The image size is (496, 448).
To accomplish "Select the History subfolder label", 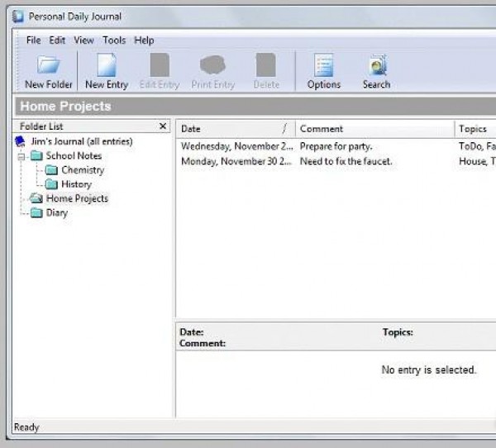I will (77, 184).
